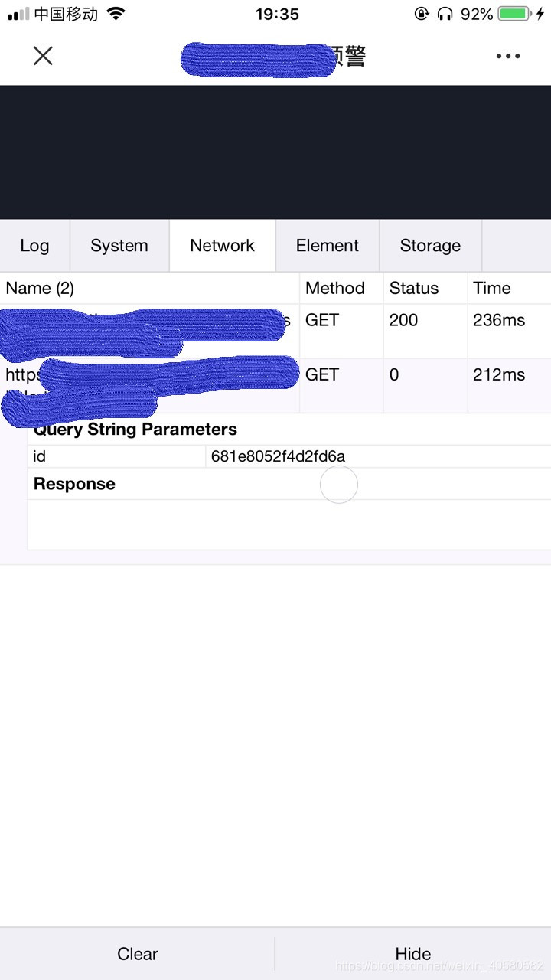Viewport: 551px width, 980px height.
Task: Tap the cellular signal bars icon
Action: [18, 14]
